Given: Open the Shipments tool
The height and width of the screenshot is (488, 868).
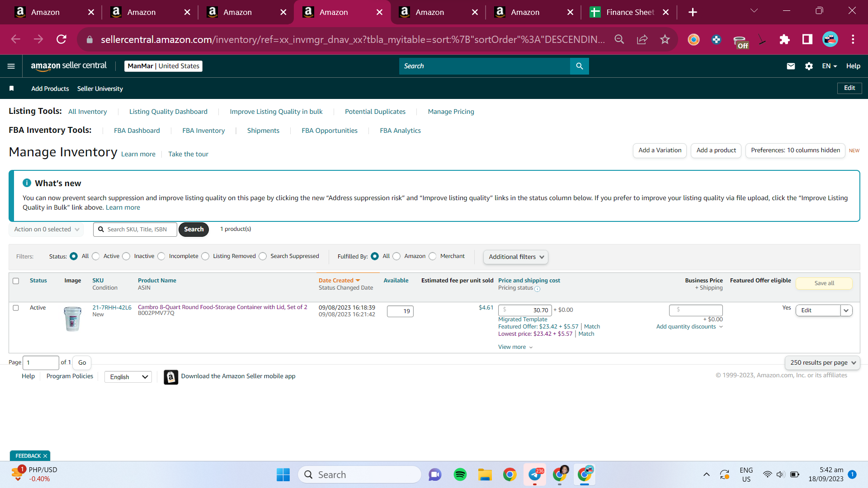Looking at the screenshot, I should (263, 131).
